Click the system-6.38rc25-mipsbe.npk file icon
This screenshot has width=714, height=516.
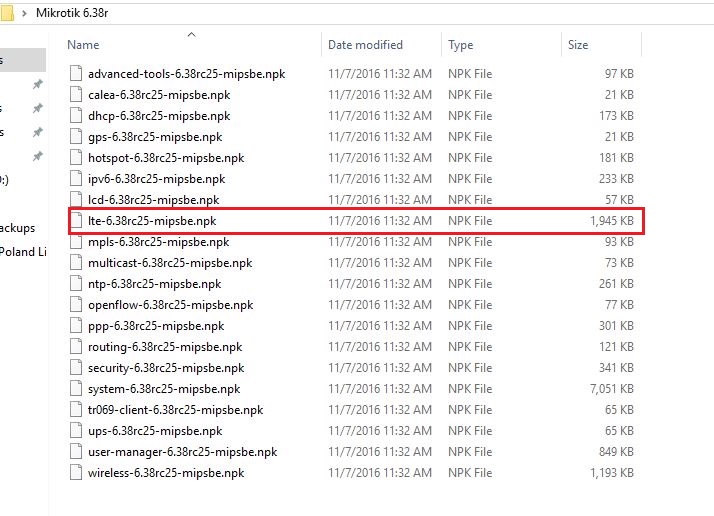pos(76,388)
